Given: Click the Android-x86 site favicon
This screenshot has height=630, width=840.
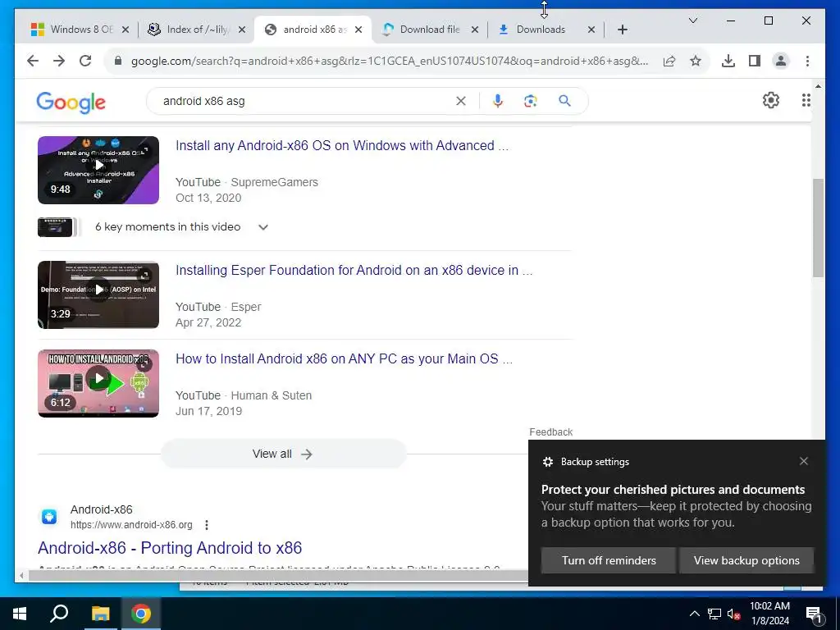Looking at the screenshot, I should 49,517.
